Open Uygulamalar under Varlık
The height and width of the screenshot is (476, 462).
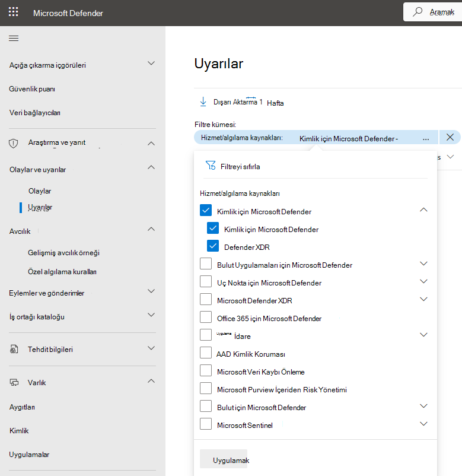[x=29, y=455]
